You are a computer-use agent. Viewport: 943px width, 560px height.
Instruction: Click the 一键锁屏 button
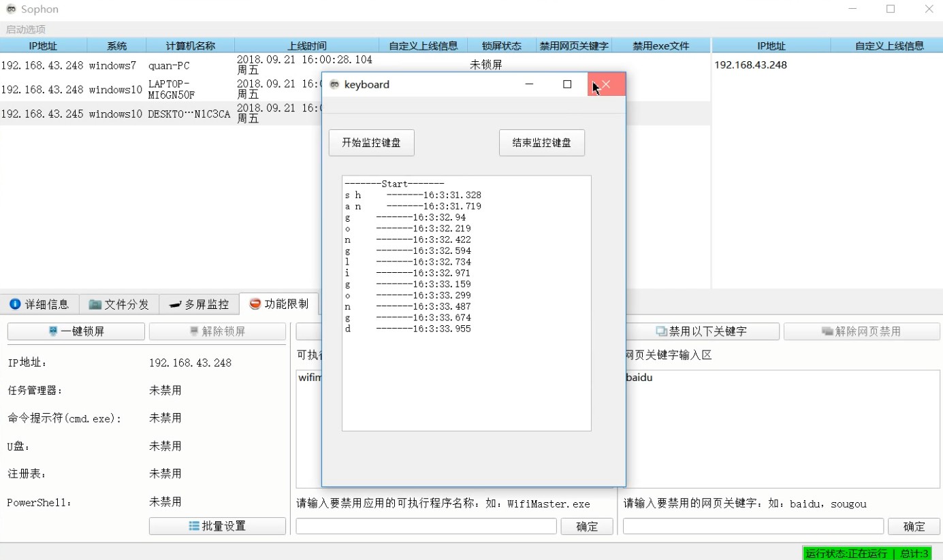(76, 331)
